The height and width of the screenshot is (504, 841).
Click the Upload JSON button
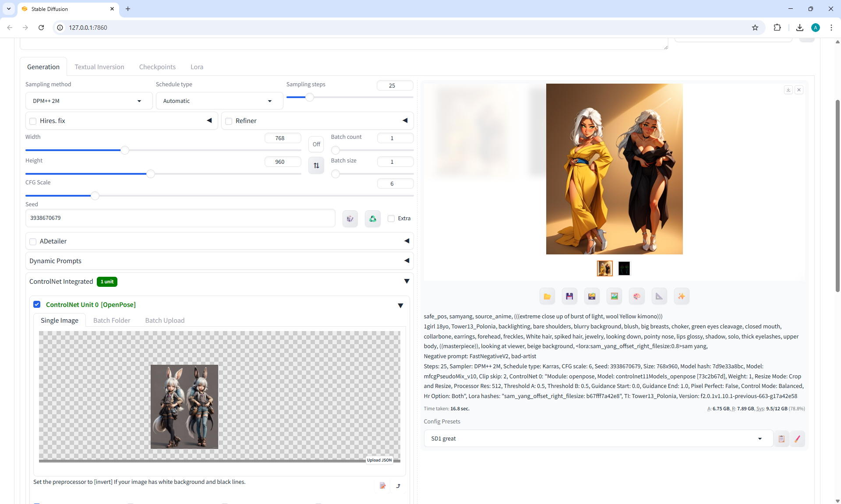point(379,460)
